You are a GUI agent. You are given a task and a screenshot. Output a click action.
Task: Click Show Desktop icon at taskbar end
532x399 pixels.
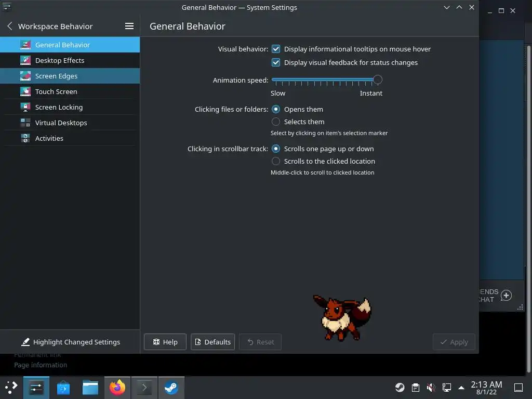point(518,388)
